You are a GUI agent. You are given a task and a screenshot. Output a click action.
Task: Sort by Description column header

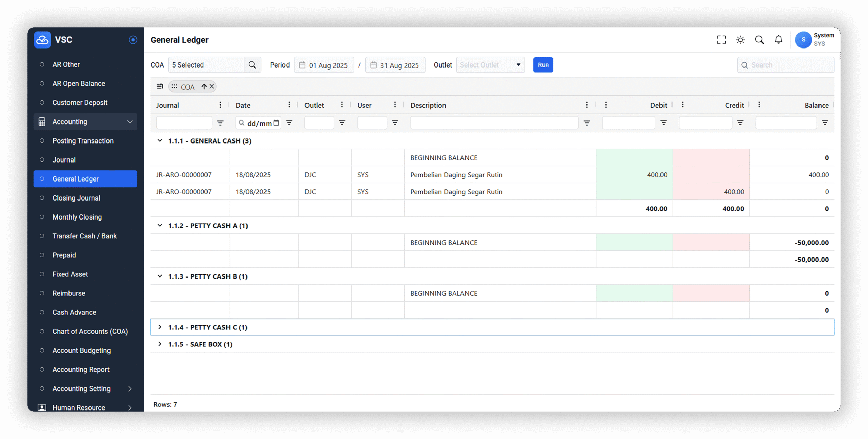[428, 105]
